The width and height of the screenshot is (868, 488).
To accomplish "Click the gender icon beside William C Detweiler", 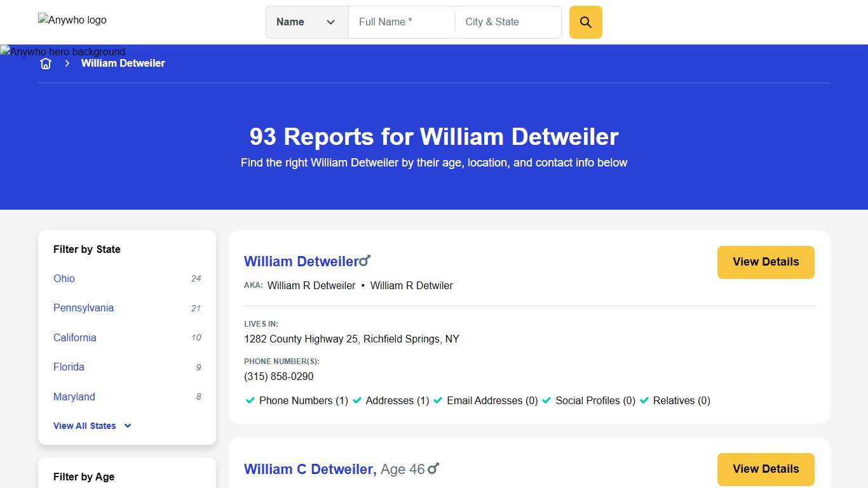I will (433, 468).
